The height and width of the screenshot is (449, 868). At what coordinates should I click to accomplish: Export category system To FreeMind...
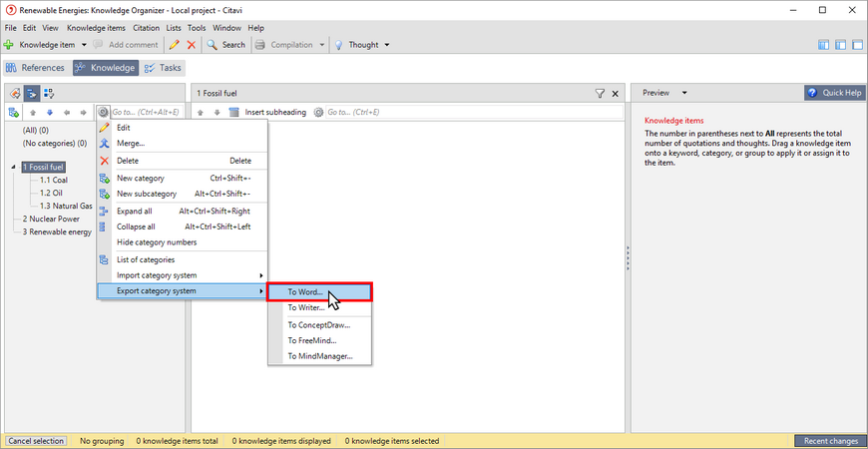[x=319, y=340]
